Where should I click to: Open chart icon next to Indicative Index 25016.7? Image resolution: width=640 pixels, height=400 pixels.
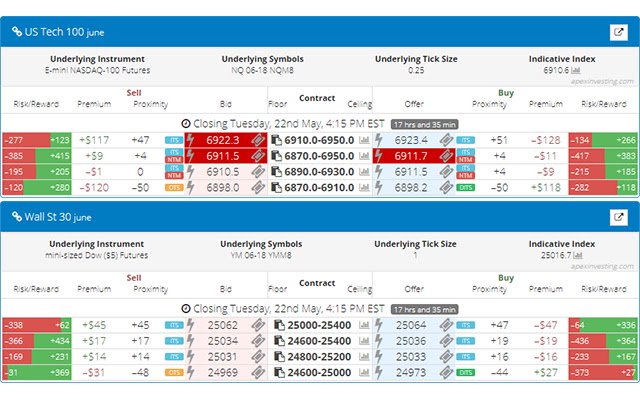click(x=578, y=255)
